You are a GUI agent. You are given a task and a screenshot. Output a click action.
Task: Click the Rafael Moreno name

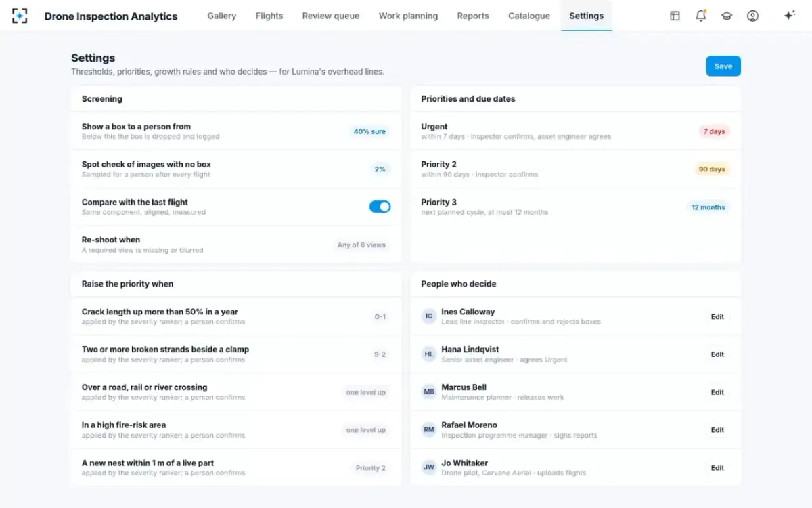(469, 425)
